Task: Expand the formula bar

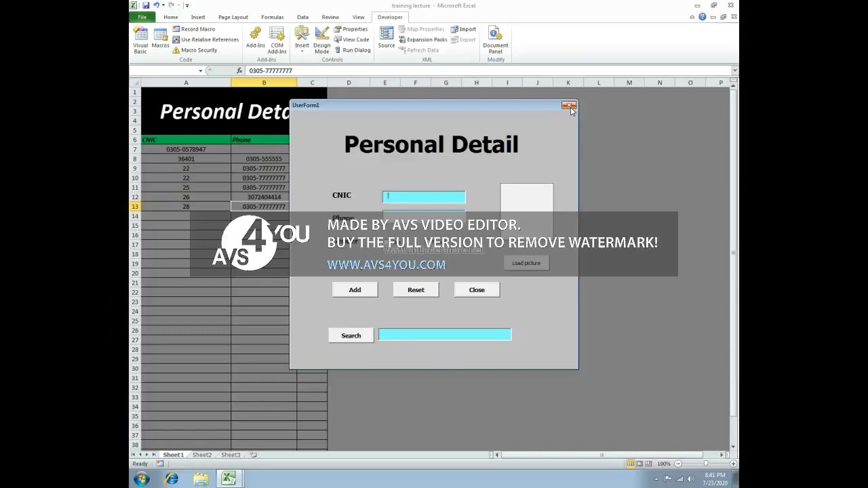Action: click(x=734, y=70)
